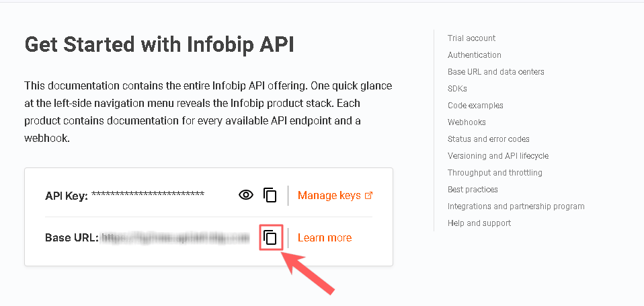The height and width of the screenshot is (306, 644).
Task: Jump to Trial account section
Action: click(x=471, y=38)
